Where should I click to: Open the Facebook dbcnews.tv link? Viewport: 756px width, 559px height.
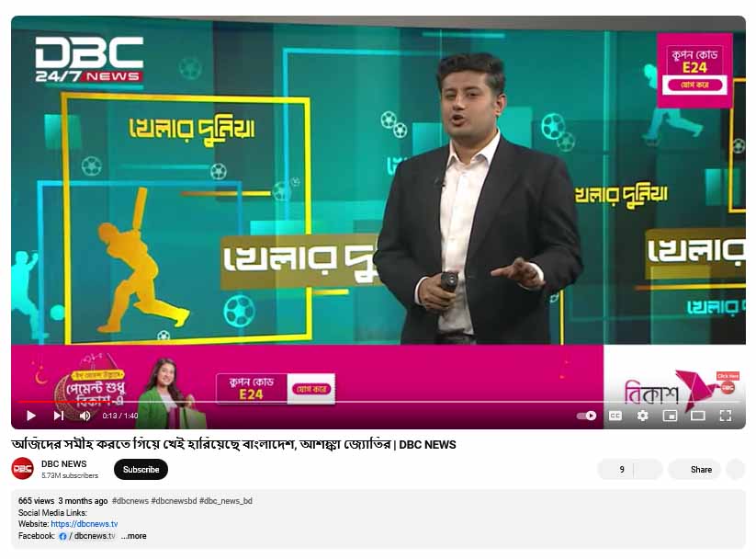tap(94, 536)
